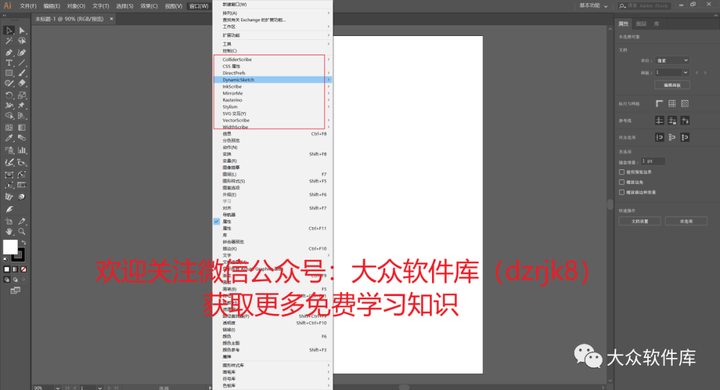Select the Paintbrush tool

click(22, 73)
